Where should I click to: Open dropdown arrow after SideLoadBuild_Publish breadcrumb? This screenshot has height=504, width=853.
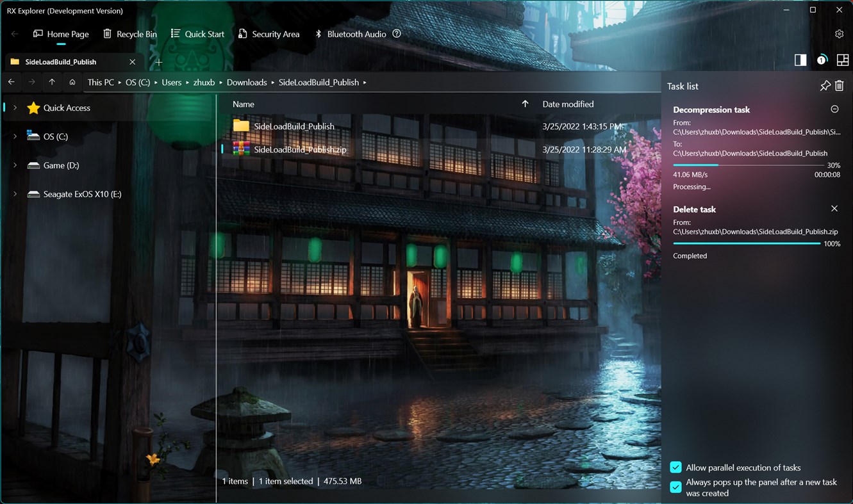click(365, 83)
